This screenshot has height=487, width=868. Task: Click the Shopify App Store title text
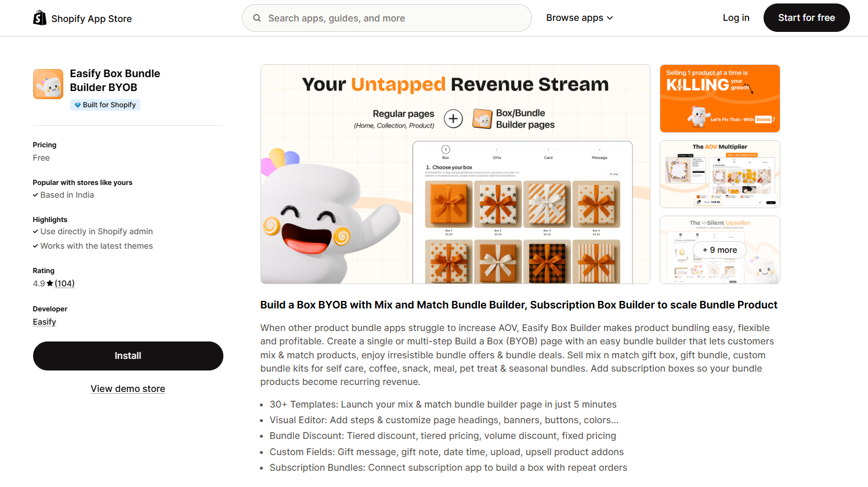click(92, 19)
